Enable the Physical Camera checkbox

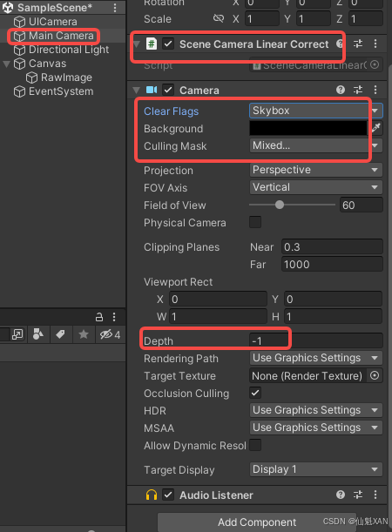pyautogui.click(x=255, y=222)
